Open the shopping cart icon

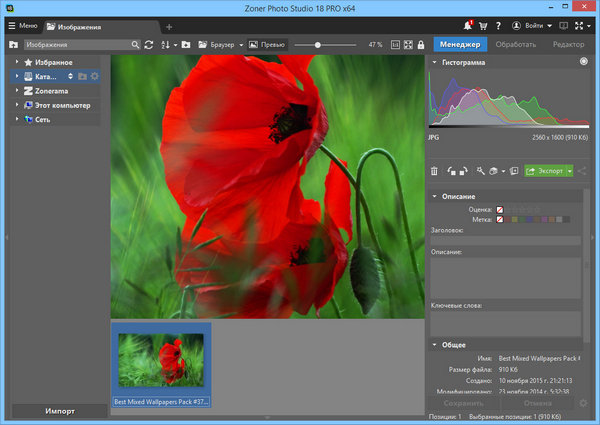pyautogui.click(x=483, y=25)
